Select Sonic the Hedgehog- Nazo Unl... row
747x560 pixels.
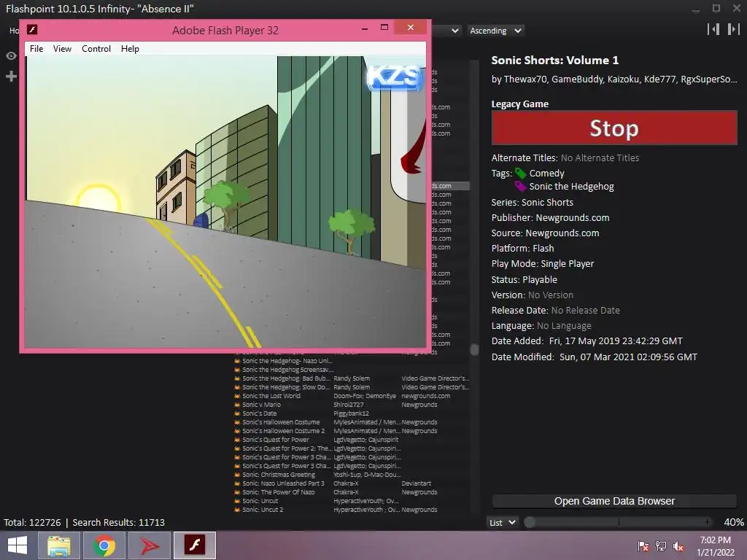(x=352, y=361)
